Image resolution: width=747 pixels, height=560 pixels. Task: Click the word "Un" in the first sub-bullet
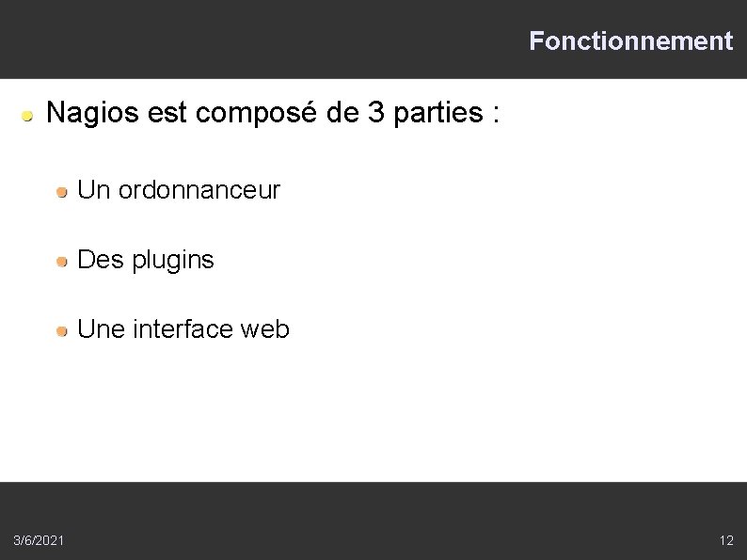coord(94,191)
